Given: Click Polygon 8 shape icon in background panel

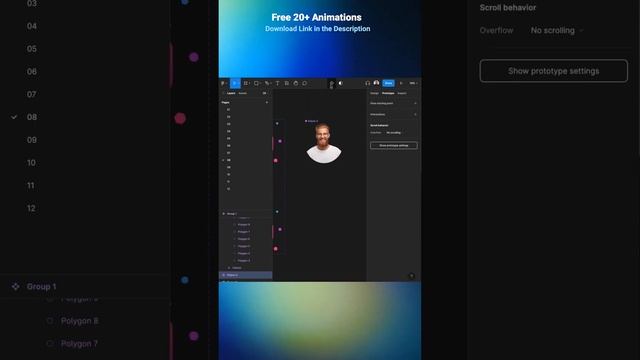Looking at the screenshot, I should tap(50, 321).
